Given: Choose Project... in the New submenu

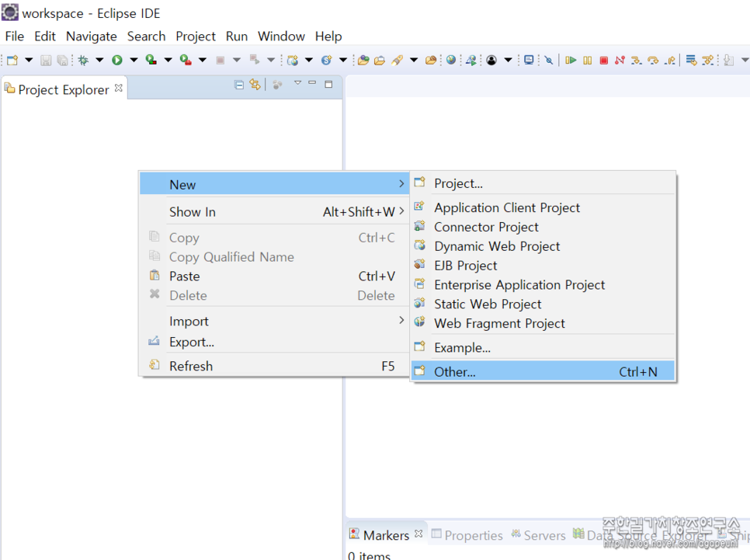Looking at the screenshot, I should (543, 183).
